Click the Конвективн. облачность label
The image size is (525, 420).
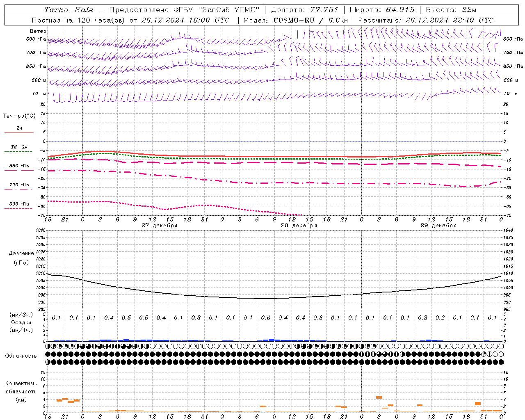[x=21, y=388]
